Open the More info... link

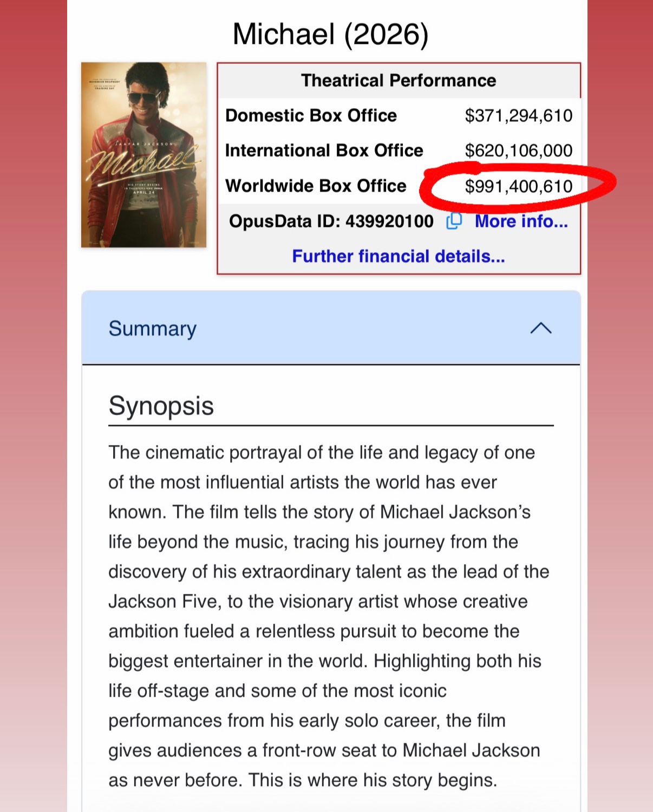pyautogui.click(x=521, y=221)
